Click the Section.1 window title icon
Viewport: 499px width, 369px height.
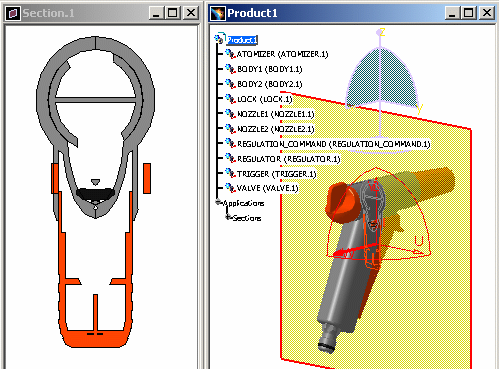[x=13, y=13]
